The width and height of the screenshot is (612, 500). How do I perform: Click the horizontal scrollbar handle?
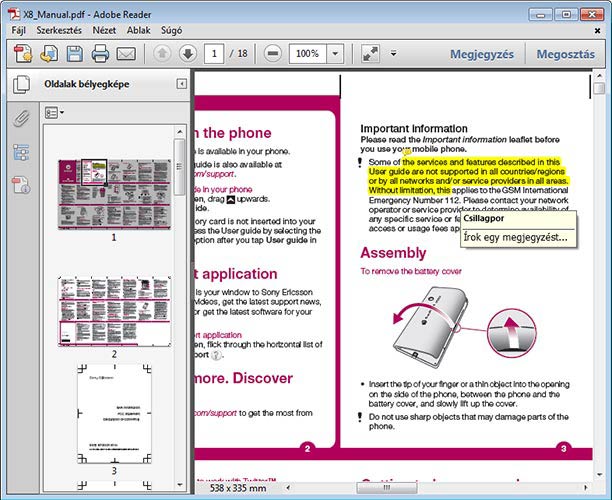387,488
